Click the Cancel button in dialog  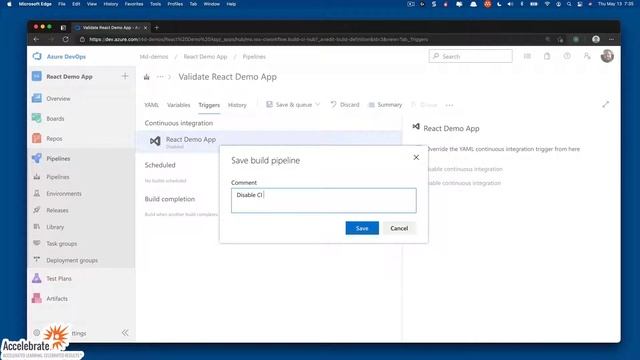pyautogui.click(x=399, y=228)
